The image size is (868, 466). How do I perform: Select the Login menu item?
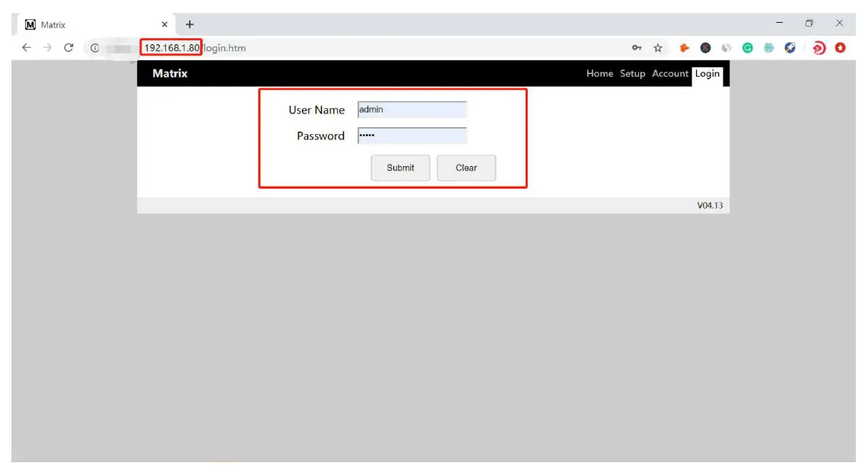coord(707,74)
